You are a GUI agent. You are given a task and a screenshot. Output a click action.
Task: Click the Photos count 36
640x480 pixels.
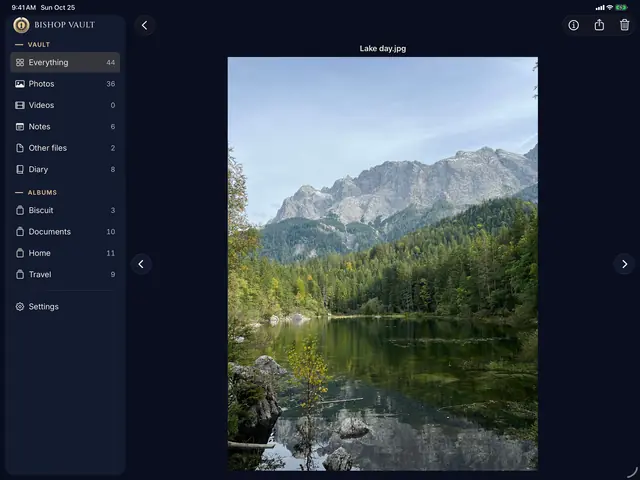(111, 84)
